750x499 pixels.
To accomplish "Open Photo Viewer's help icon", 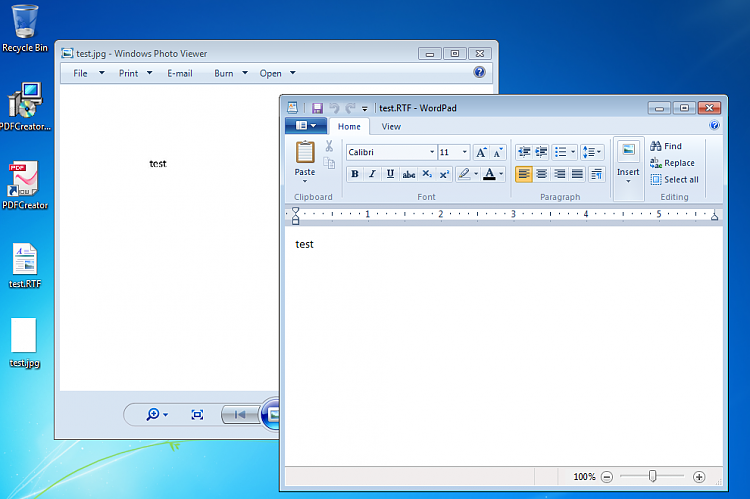I will [x=479, y=72].
